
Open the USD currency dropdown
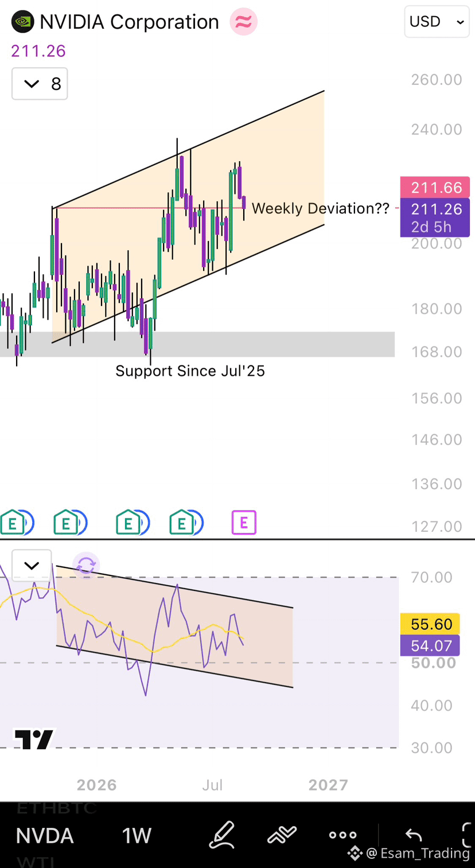click(437, 22)
